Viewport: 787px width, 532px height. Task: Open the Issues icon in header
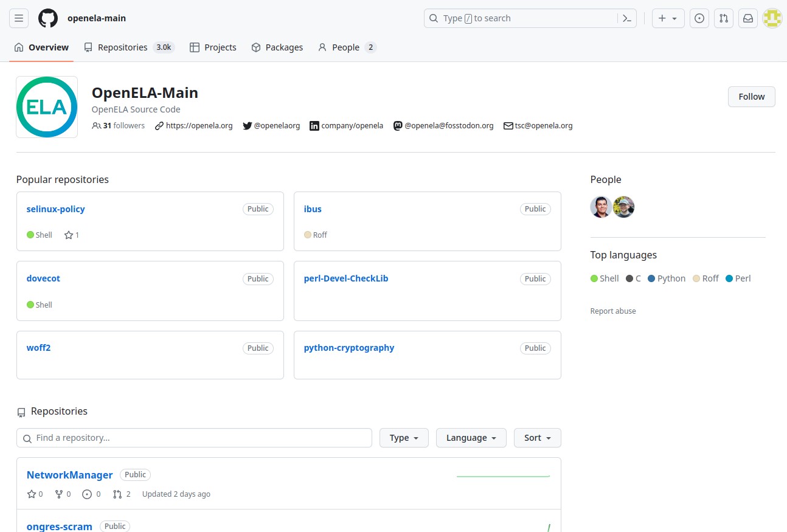pos(699,18)
